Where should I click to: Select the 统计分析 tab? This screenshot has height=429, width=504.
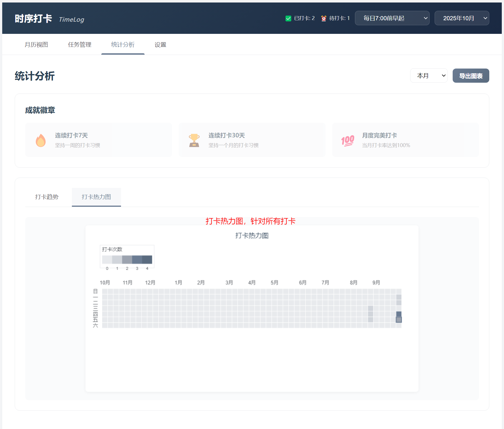coord(123,45)
